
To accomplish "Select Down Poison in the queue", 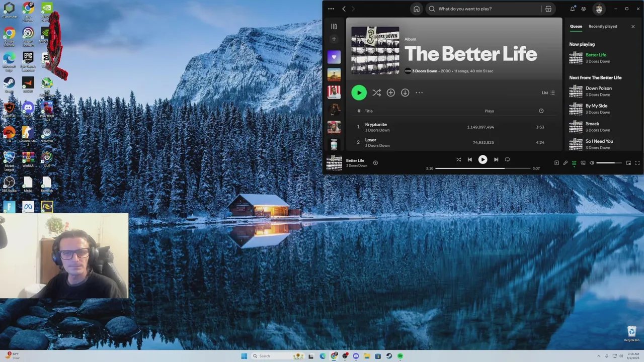I will pyautogui.click(x=603, y=91).
